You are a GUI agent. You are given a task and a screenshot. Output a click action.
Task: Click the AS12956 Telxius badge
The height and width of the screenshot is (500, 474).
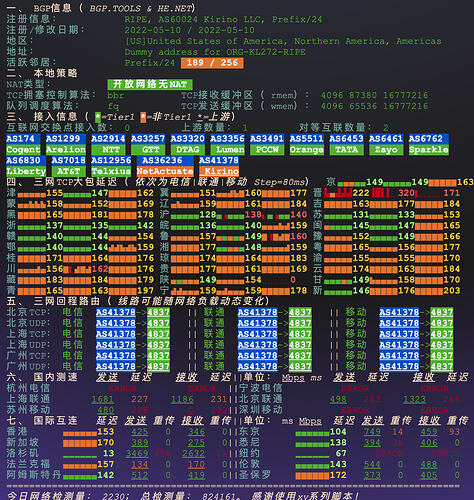point(111,166)
